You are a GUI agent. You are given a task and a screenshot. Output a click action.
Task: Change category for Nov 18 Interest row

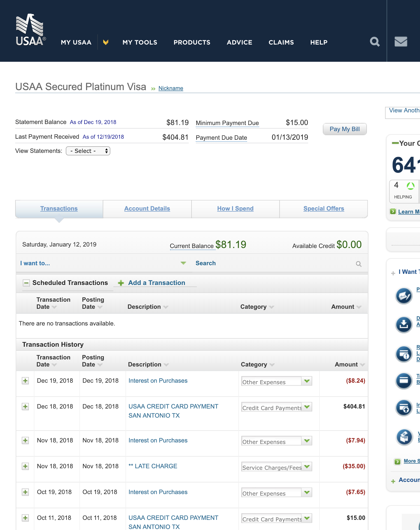point(277,441)
